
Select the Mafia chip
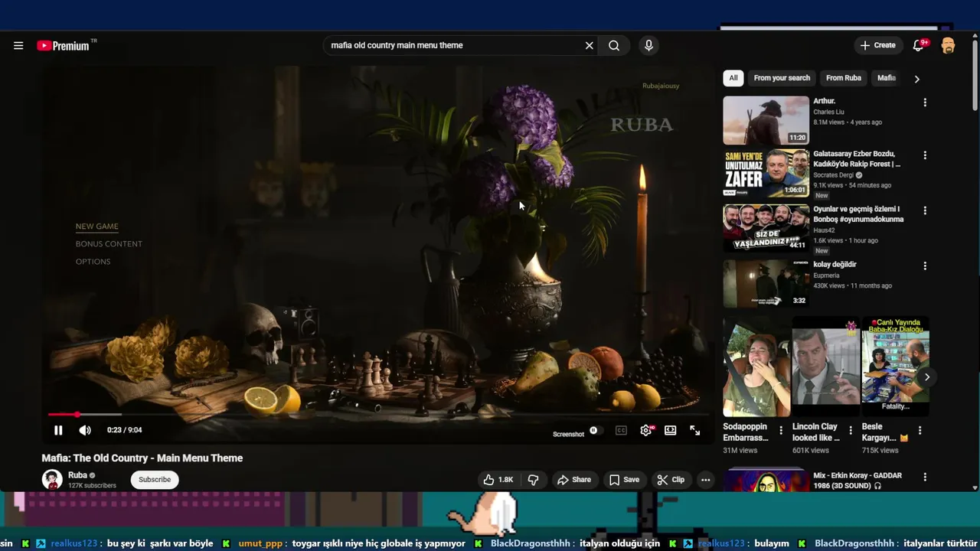887,78
